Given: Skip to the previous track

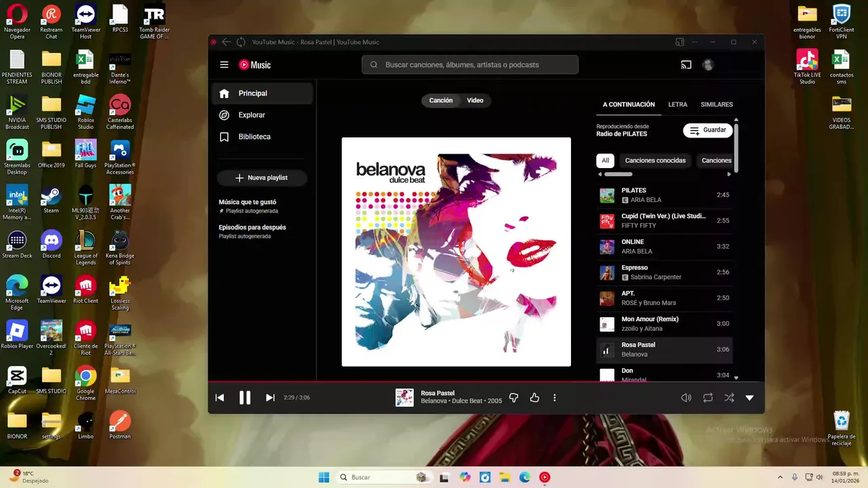Looking at the screenshot, I should click(x=220, y=398).
